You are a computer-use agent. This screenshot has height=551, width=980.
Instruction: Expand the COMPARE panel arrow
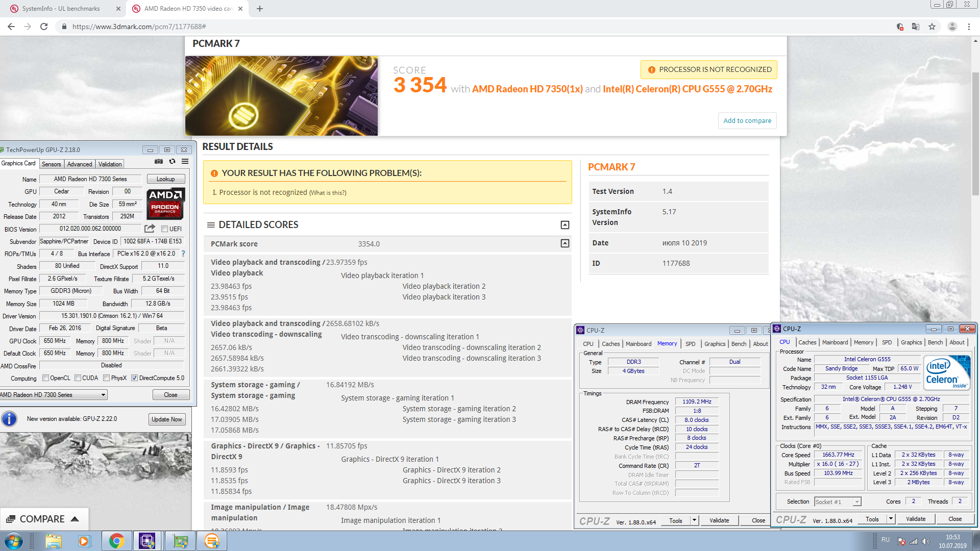pyautogui.click(x=75, y=519)
